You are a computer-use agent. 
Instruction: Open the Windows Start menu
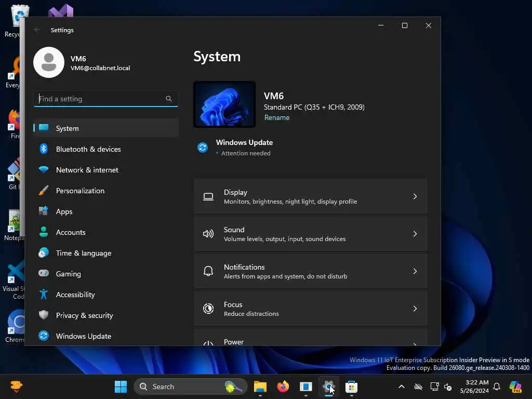[x=121, y=387]
